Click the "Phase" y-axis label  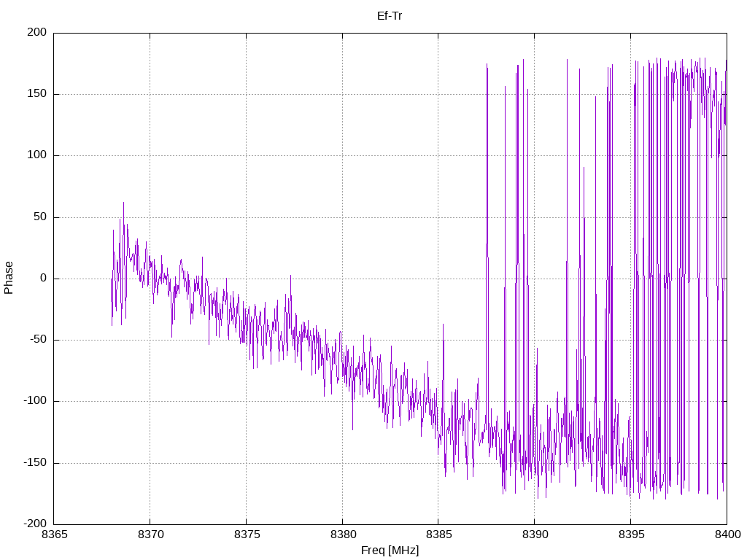(x=9, y=278)
